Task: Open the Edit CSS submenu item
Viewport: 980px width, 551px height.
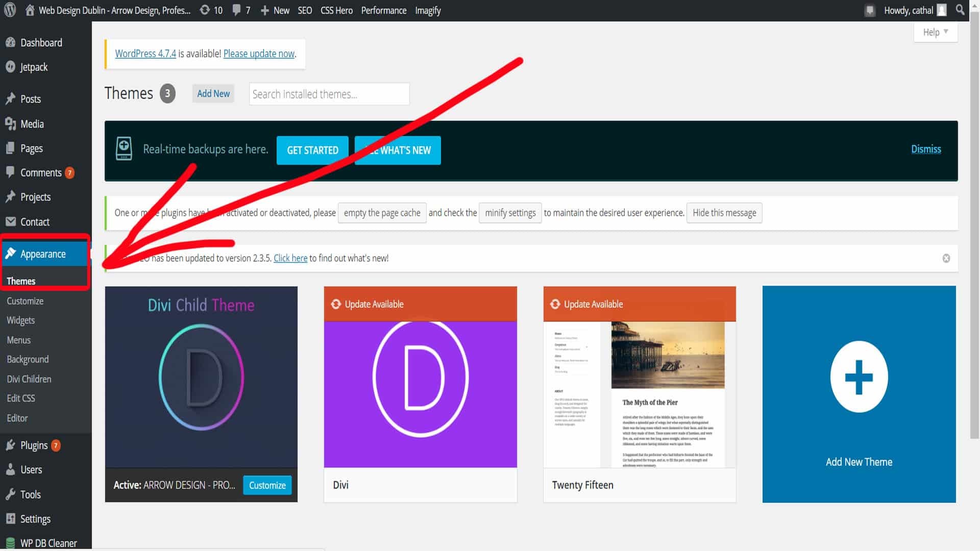Action: click(21, 398)
